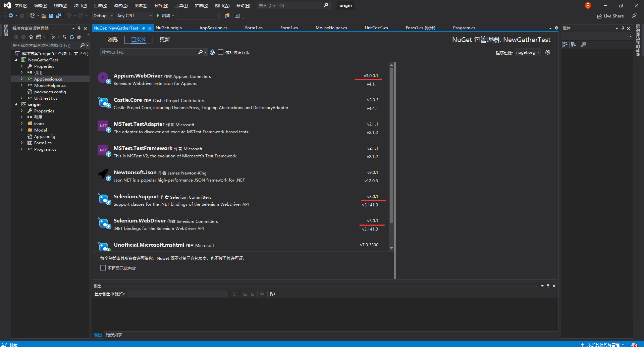
Task: Open the 程序包源 dropdown showing nuget.org
Action: 527,52
